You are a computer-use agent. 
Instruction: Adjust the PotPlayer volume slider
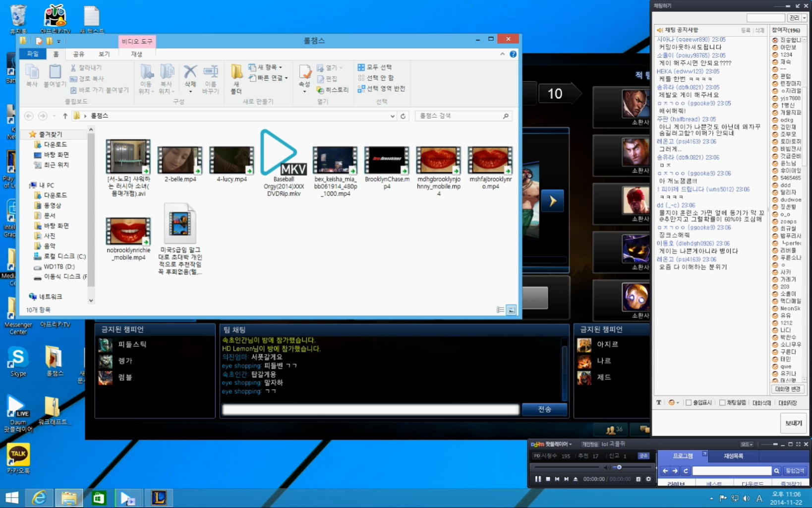(x=619, y=467)
